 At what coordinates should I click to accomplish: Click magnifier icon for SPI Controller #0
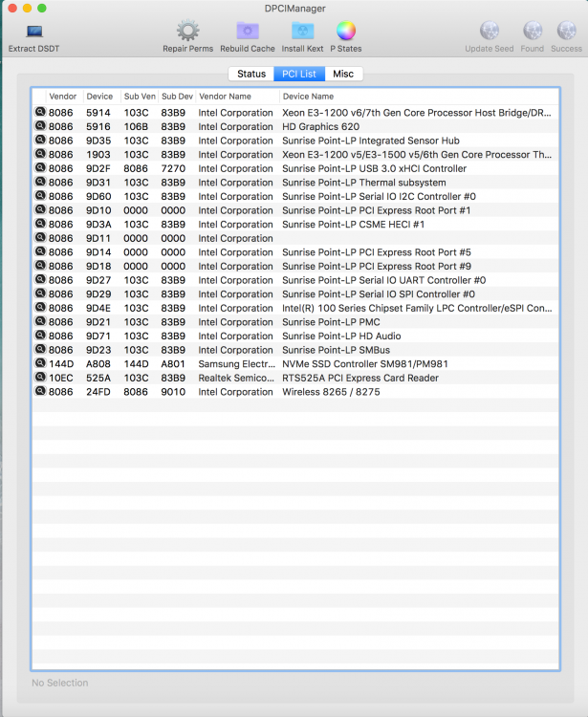40,293
